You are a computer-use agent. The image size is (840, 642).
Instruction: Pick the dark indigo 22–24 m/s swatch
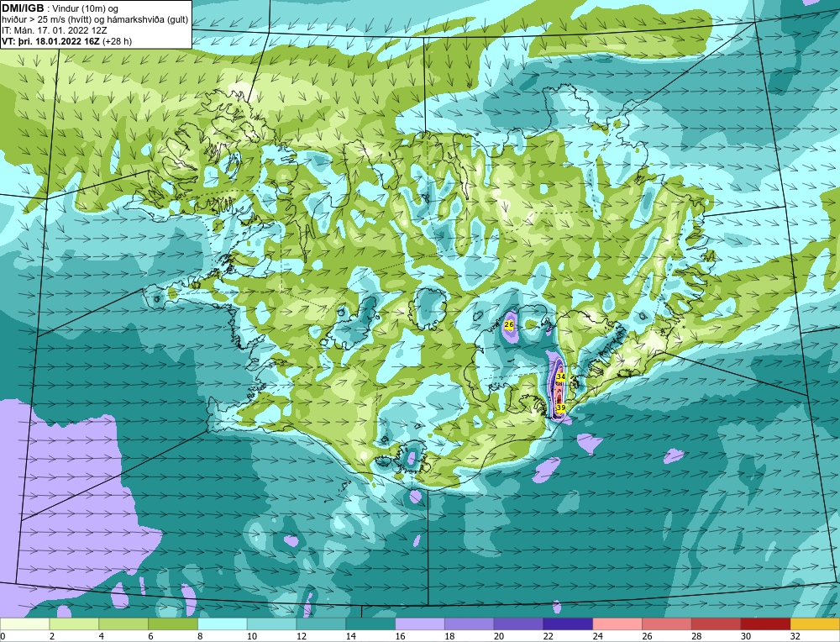568,624
